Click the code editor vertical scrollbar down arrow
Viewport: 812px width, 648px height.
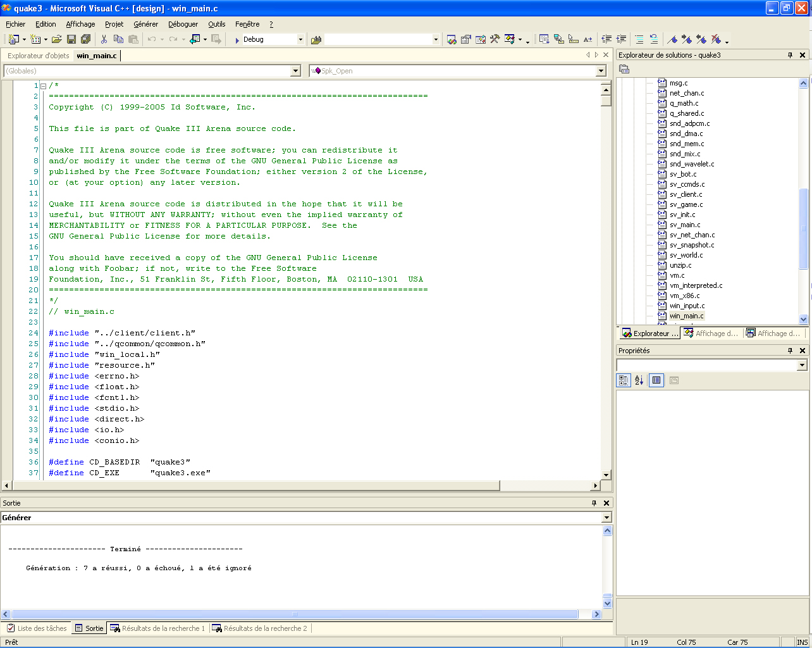click(606, 475)
